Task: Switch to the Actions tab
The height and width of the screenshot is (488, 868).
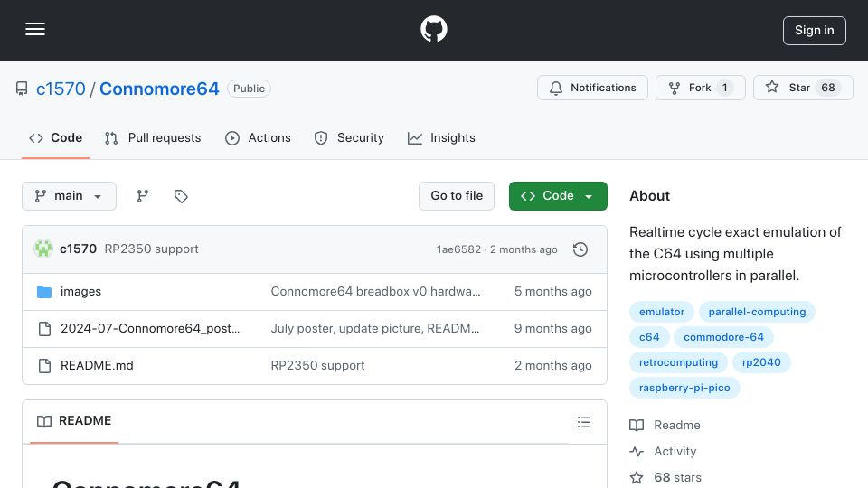Action: (x=258, y=137)
